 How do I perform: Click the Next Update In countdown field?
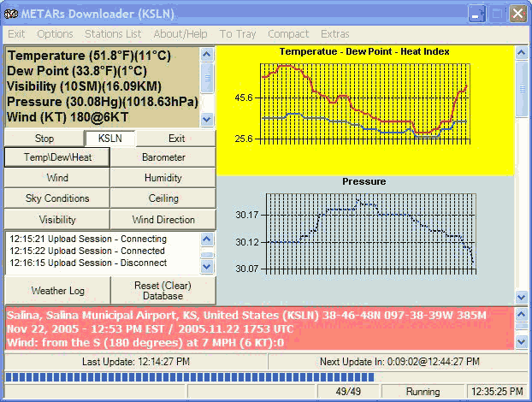(399, 362)
